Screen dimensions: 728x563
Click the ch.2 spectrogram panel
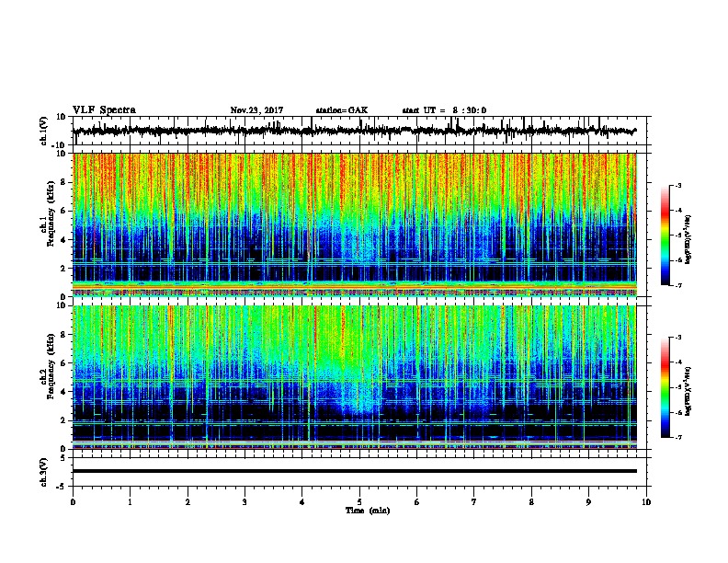tap(355, 377)
